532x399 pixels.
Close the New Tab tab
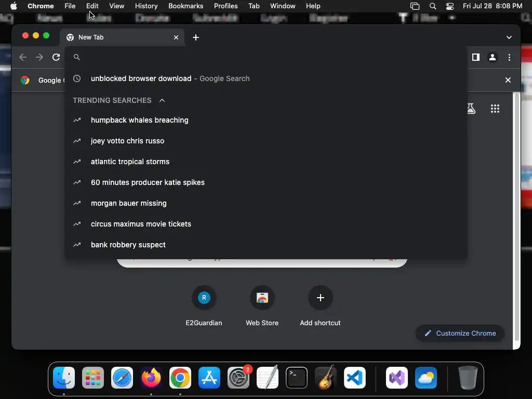(x=176, y=37)
